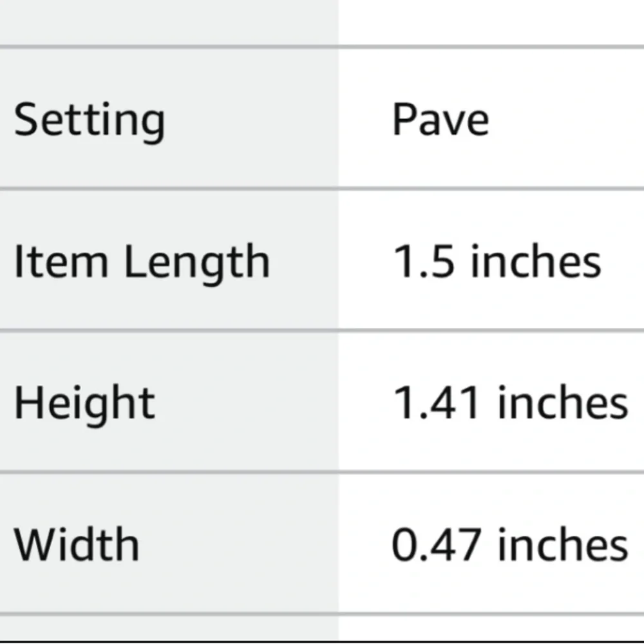Click the blank gray cell above Setting

click(169, 23)
